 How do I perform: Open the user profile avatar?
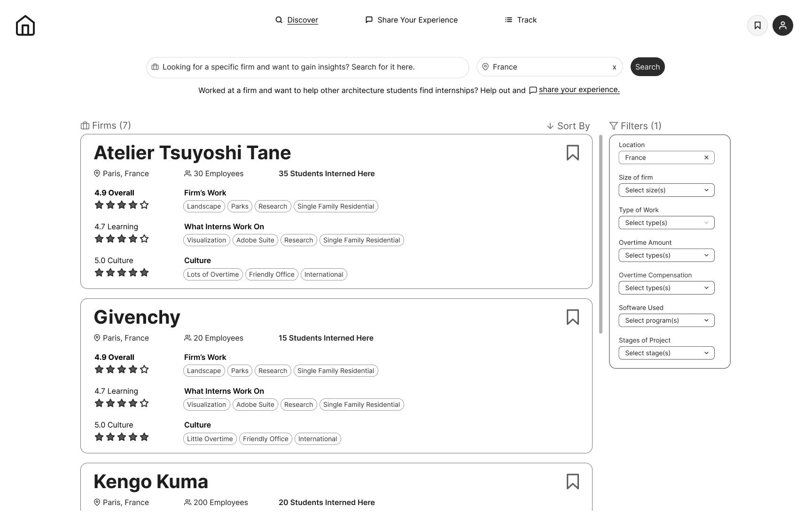(x=783, y=25)
